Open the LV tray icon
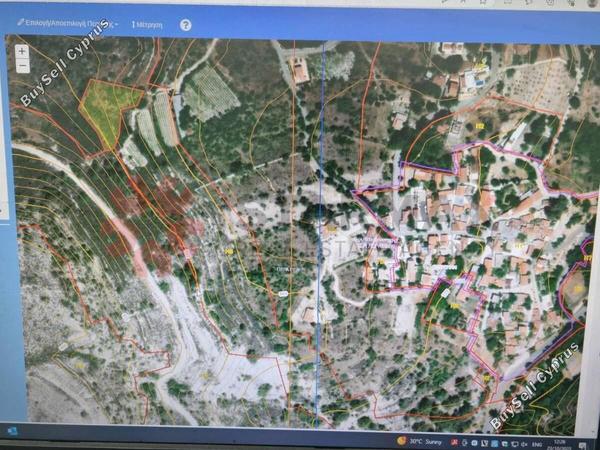600x450 pixels. pyautogui.click(x=484, y=443)
